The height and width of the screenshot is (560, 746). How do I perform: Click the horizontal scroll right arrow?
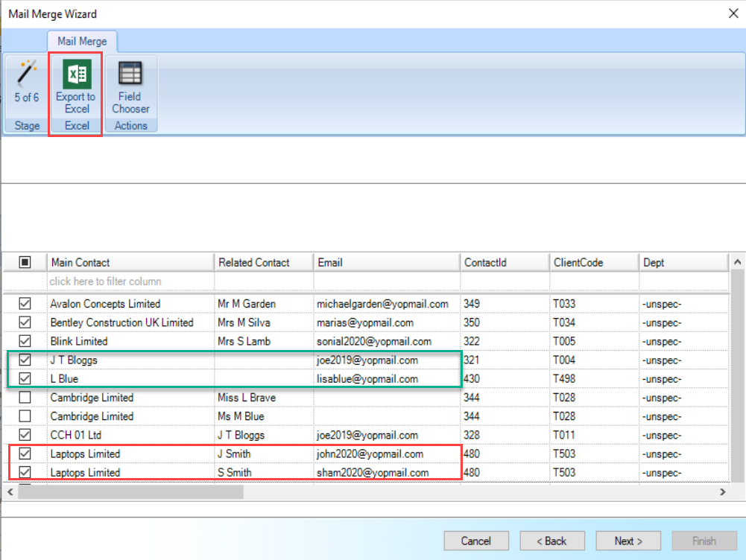coord(722,492)
